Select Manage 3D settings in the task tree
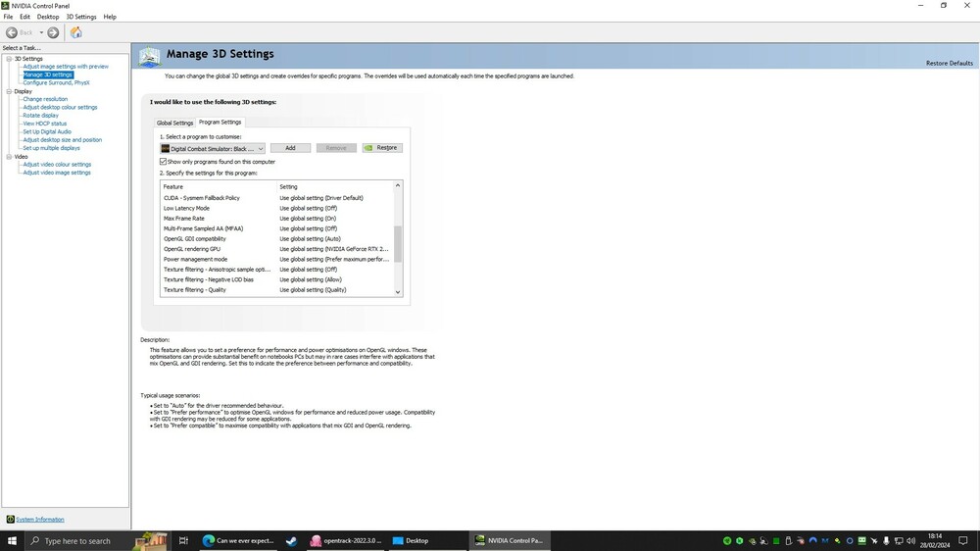 click(48, 75)
